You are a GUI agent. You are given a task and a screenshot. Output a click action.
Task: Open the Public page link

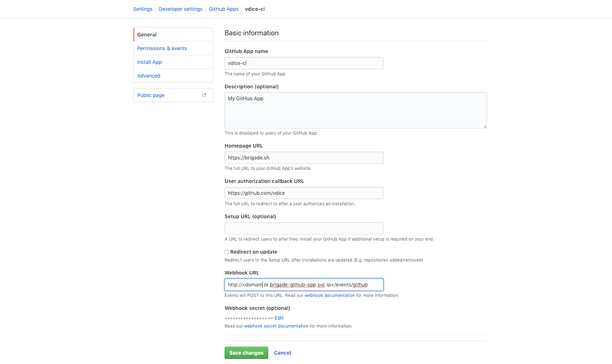[x=151, y=95]
